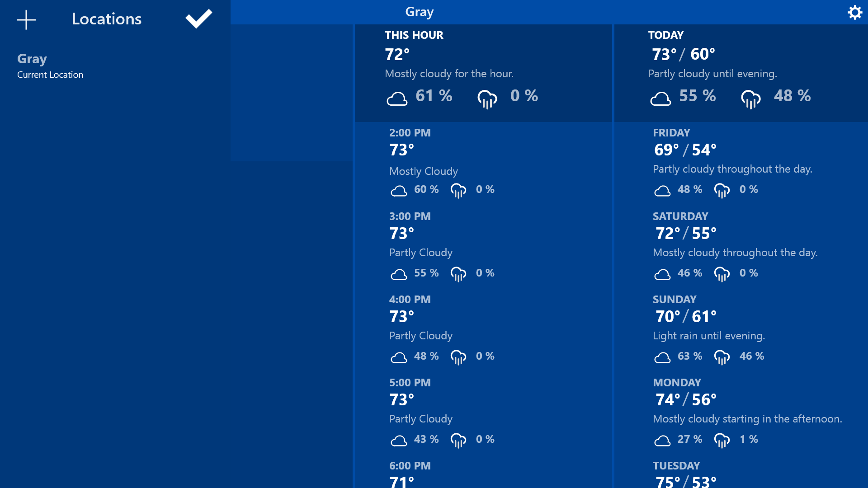Click the plus icon to add location
The image size is (868, 488).
coord(26,19)
